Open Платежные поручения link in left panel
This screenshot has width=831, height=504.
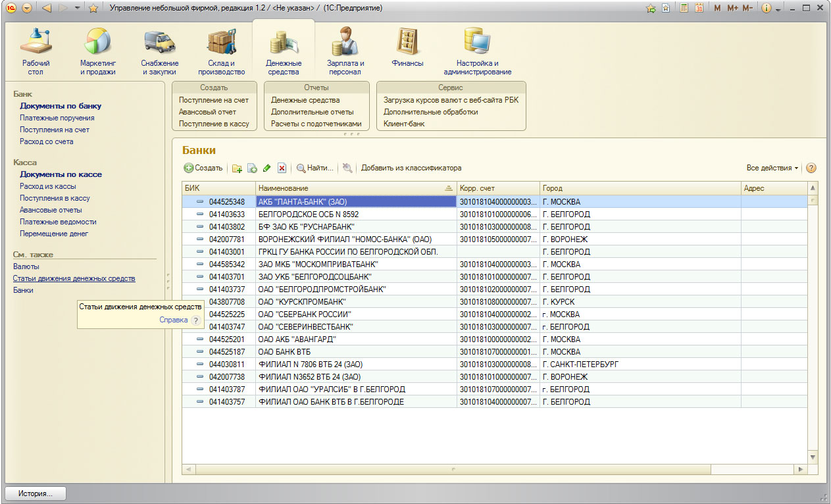pyautogui.click(x=57, y=118)
